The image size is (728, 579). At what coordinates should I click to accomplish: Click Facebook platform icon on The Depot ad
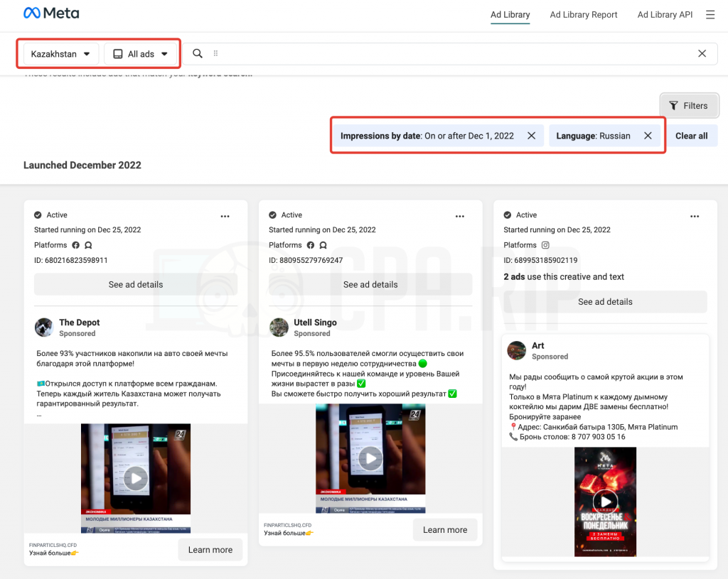pos(75,245)
